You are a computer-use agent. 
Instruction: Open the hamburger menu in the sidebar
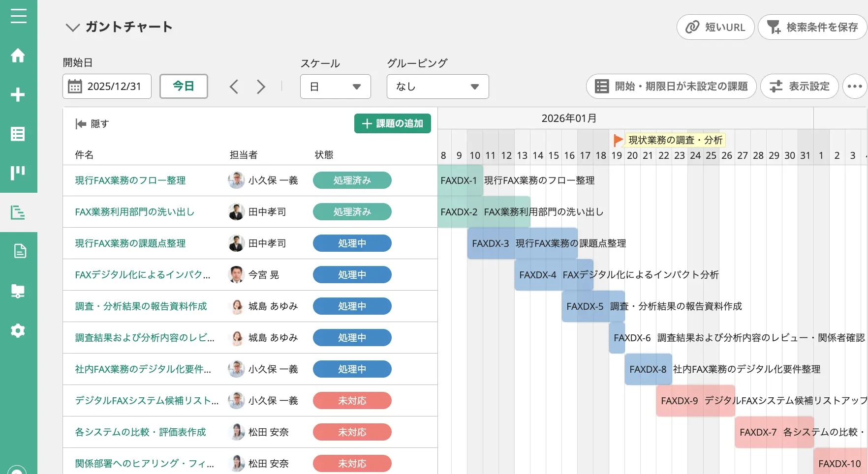point(18,16)
